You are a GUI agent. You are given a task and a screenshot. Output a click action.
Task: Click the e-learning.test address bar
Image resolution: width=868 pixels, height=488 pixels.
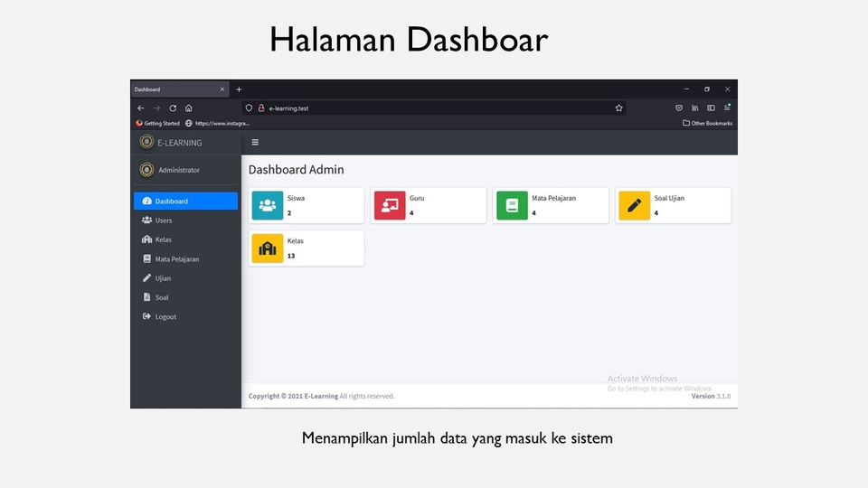[x=432, y=108]
